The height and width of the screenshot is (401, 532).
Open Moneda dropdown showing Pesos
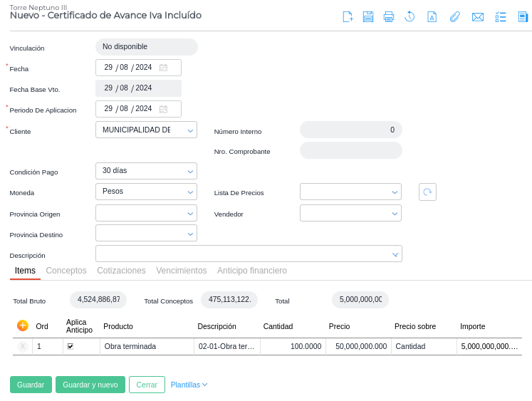(146, 192)
